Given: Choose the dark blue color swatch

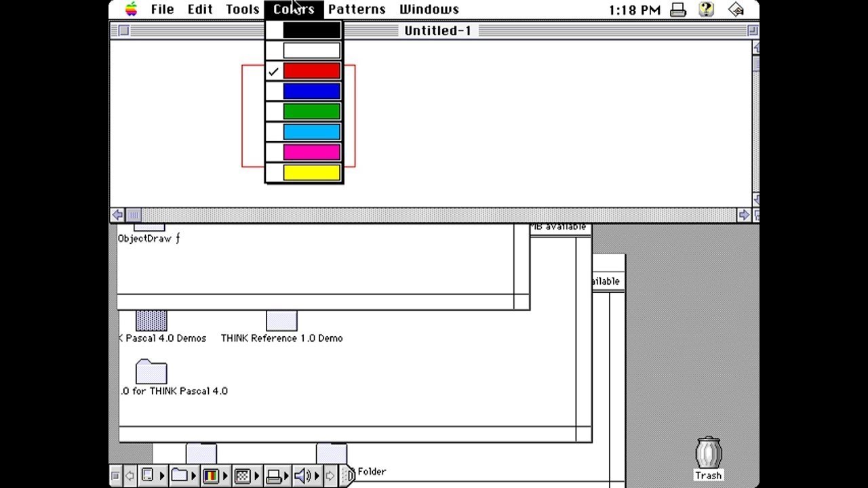Looking at the screenshot, I should (312, 91).
